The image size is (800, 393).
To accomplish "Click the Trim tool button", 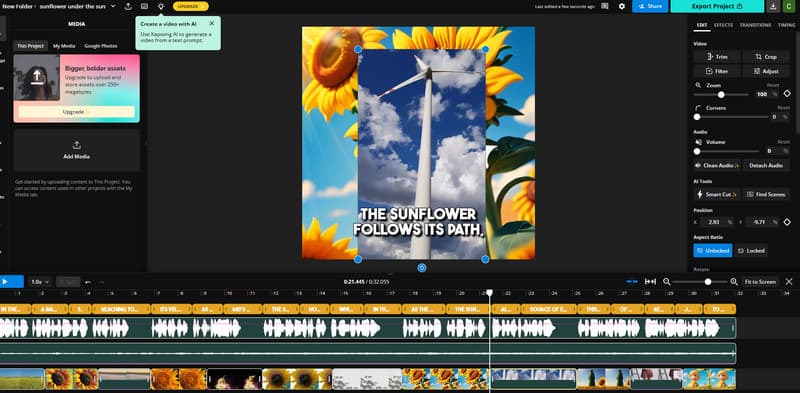I will (x=717, y=57).
